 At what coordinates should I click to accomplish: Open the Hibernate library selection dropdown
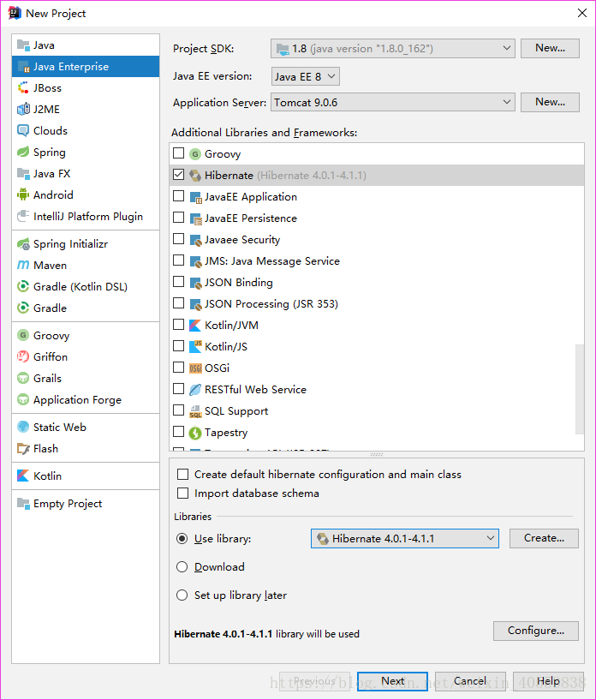click(405, 538)
